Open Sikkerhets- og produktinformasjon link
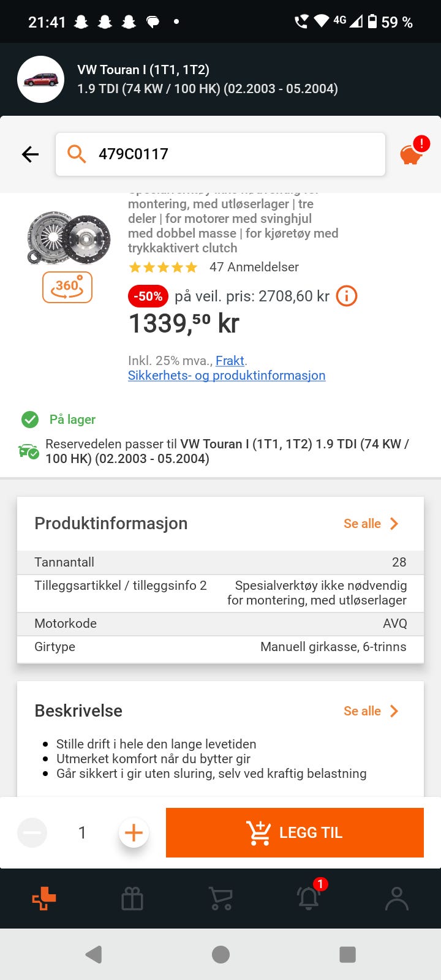Viewport: 441px width, 980px height. 227,375
